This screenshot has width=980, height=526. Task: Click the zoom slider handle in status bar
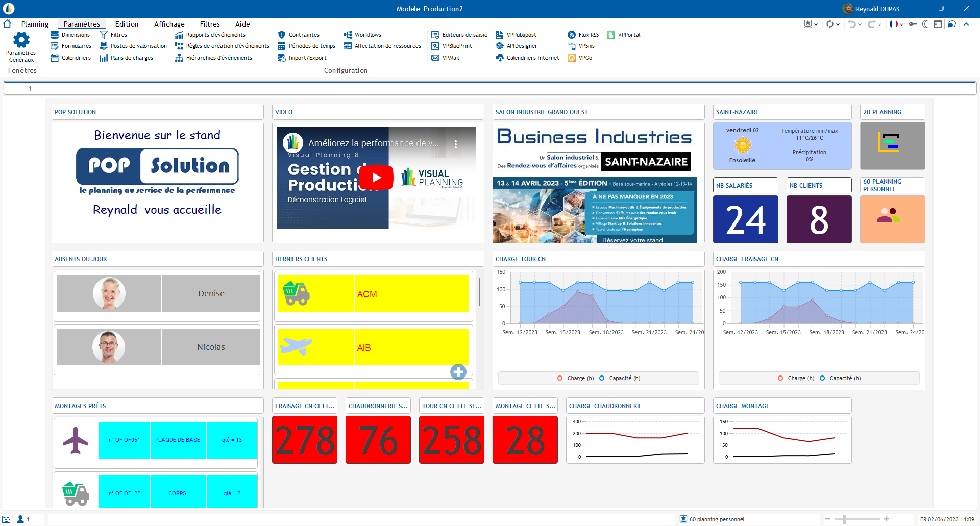tap(845, 519)
